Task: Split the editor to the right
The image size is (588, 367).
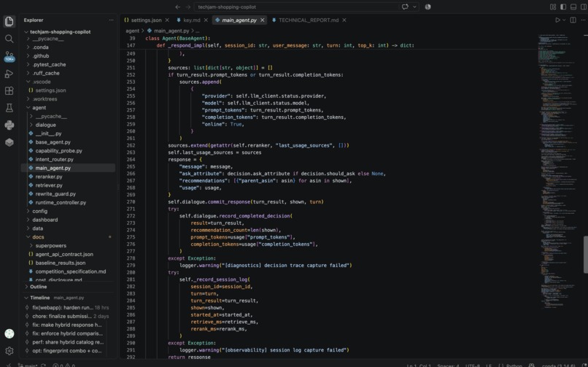Action: coord(573,20)
